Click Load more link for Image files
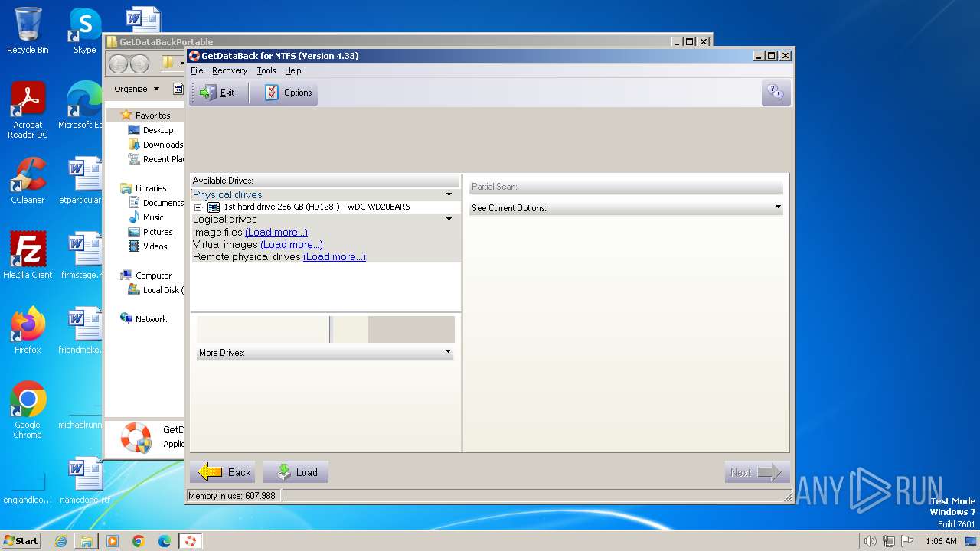Viewport: 980px width, 551px height. pos(276,232)
